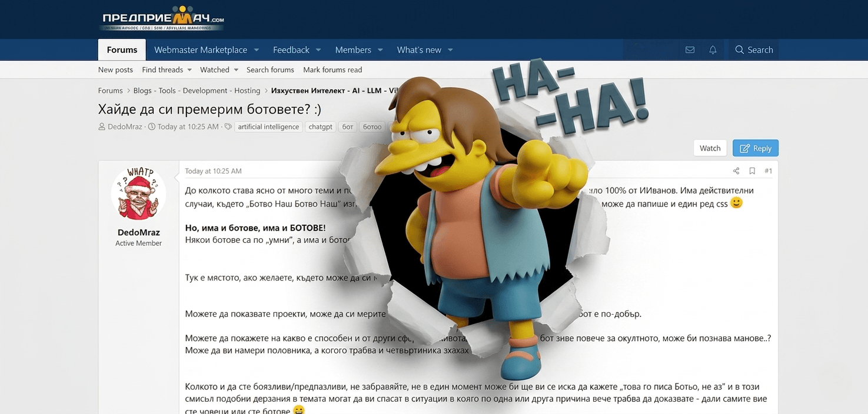Go to New posts
868x414 pixels.
pos(115,69)
